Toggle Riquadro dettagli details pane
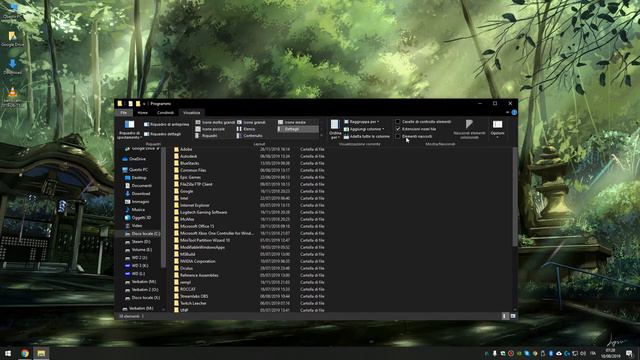The width and height of the screenshot is (640, 360). (162, 134)
